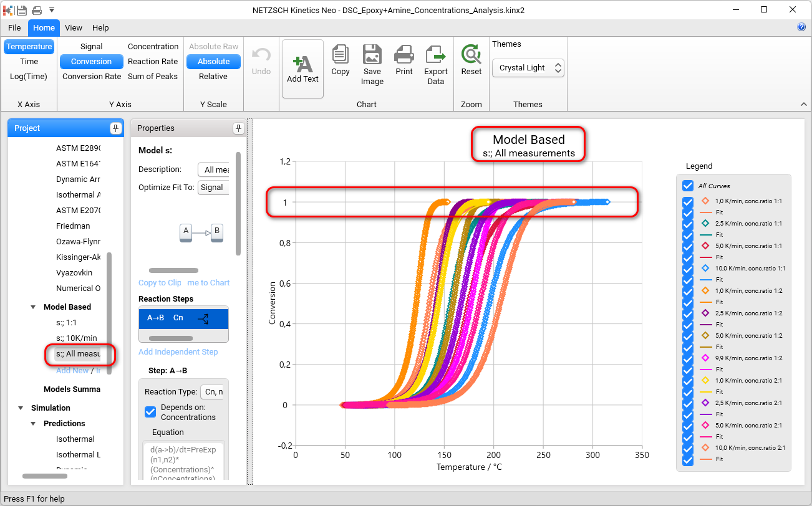812x506 pixels.
Task: Pin the Properties panel
Action: pos(238,128)
